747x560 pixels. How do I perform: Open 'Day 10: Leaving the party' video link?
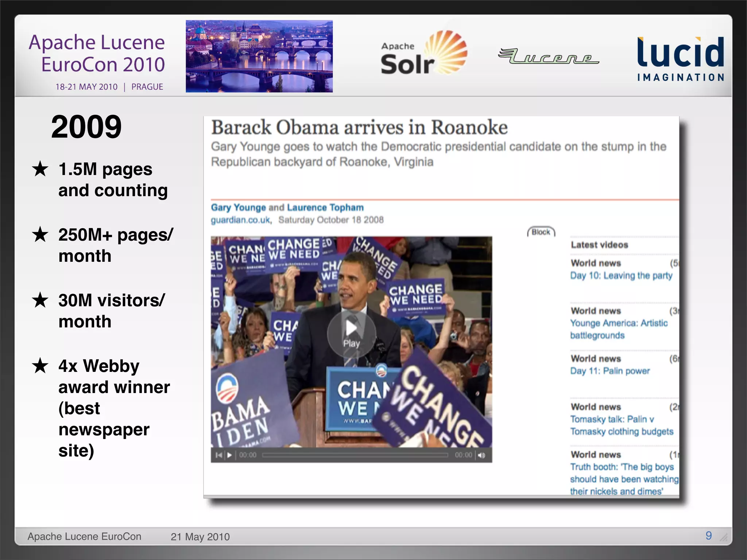click(x=621, y=276)
